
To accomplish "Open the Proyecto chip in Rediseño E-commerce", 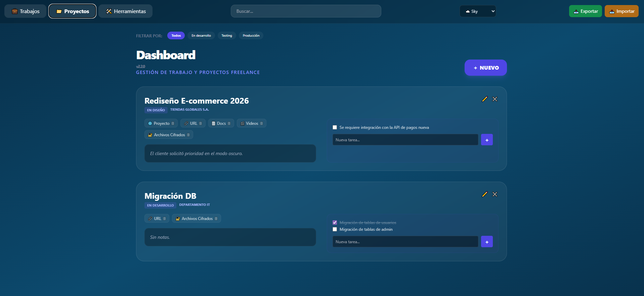I will pyautogui.click(x=159, y=123).
